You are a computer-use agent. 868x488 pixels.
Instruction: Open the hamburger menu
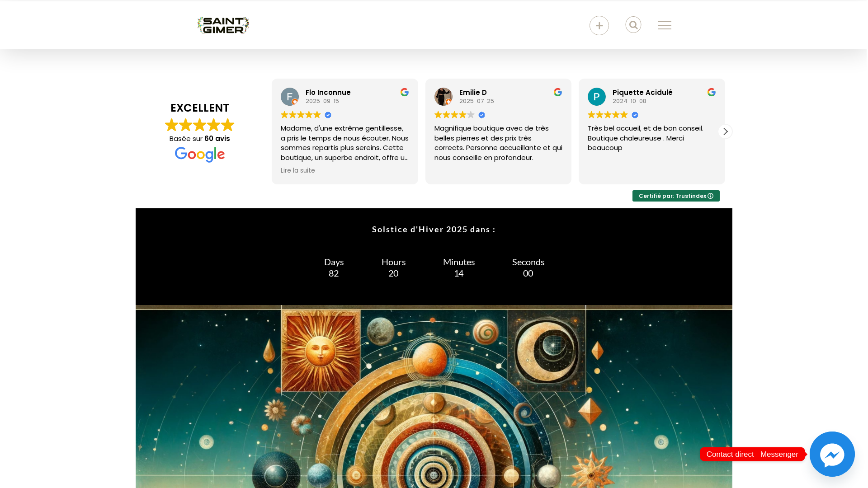pyautogui.click(x=665, y=25)
